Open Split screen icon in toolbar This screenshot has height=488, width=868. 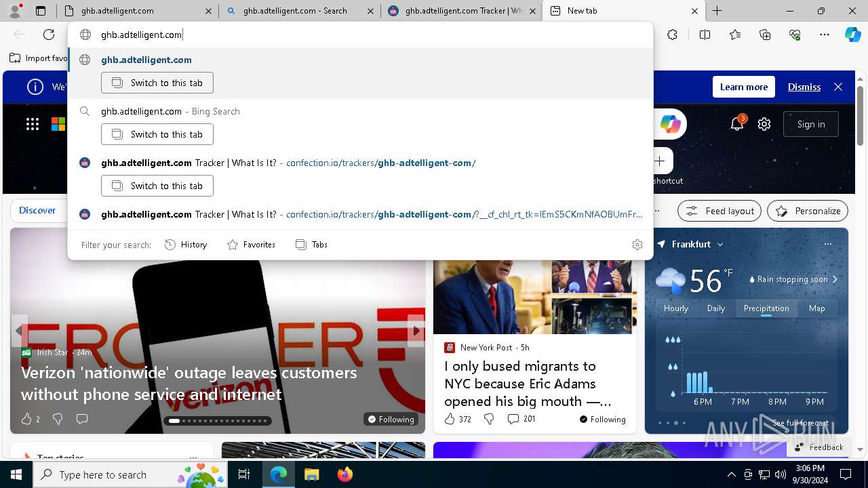click(705, 35)
